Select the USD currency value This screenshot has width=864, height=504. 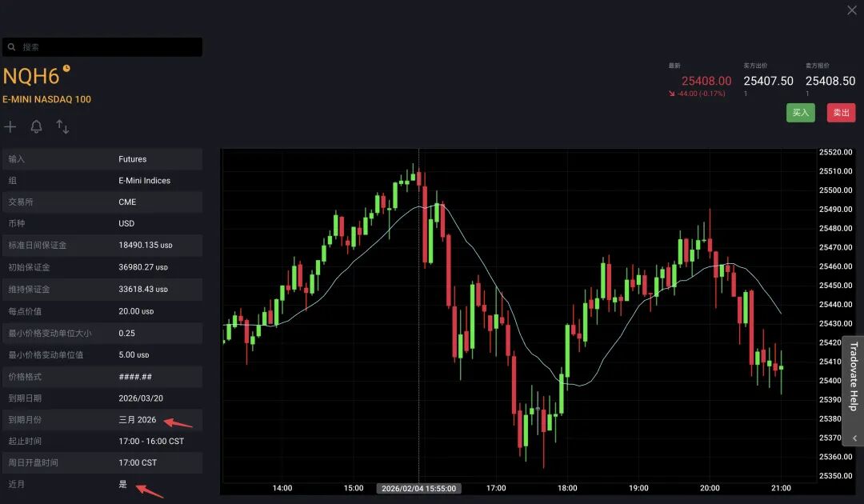(126, 224)
